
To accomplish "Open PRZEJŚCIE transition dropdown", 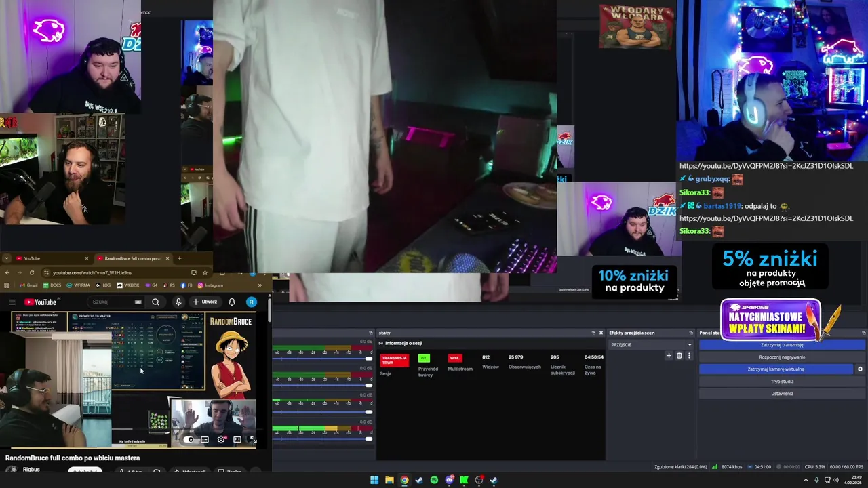I will 651,344.
